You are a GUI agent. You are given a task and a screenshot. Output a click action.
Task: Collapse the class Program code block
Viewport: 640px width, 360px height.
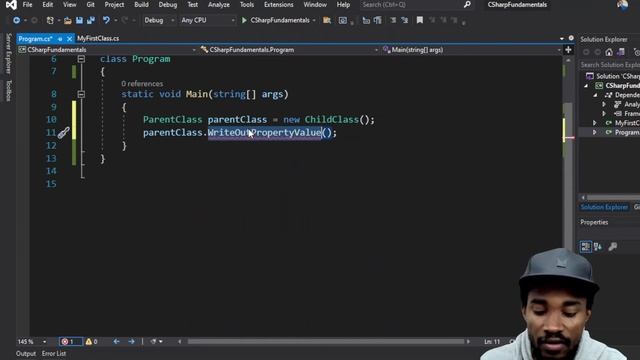(81, 59)
